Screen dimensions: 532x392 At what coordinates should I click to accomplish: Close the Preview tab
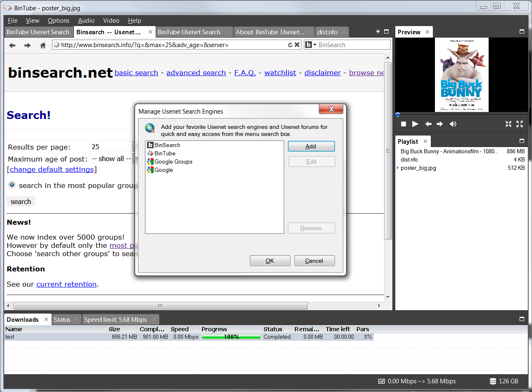[427, 32]
